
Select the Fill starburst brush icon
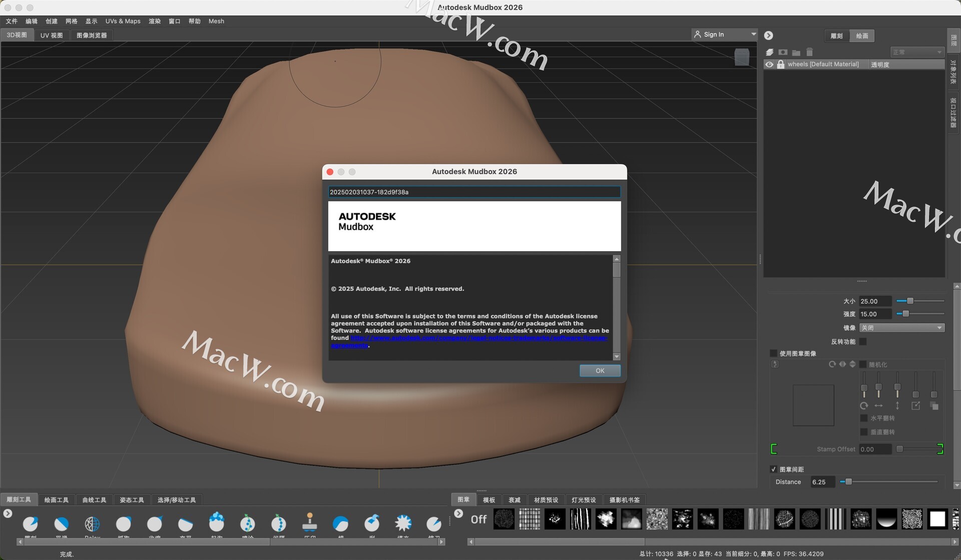[403, 523]
